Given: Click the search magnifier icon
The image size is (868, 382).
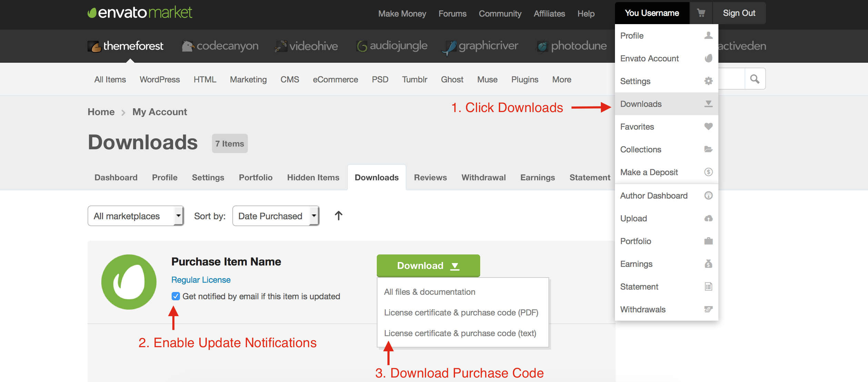Looking at the screenshot, I should point(755,79).
